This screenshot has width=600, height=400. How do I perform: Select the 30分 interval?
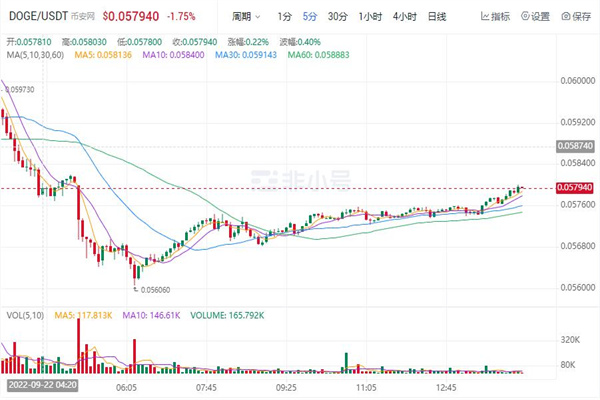coord(338,17)
